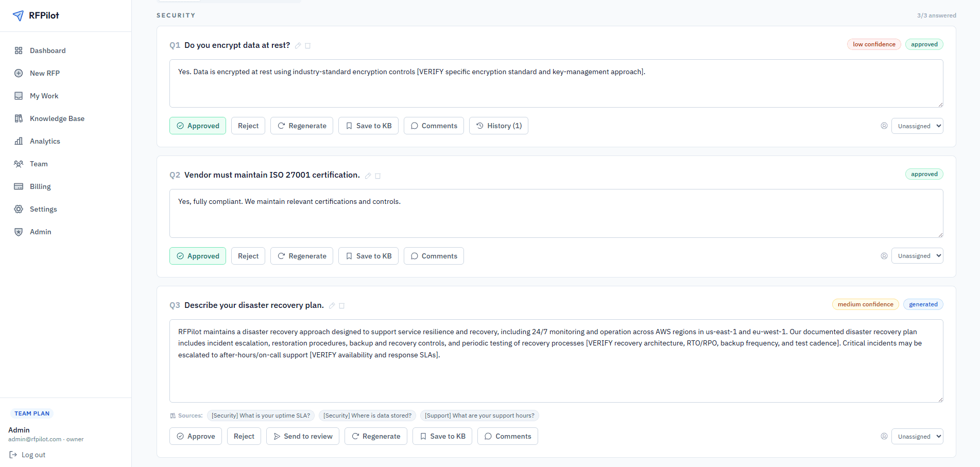Click inside the Q2 ISO 27001 answer box
Image resolution: width=980 pixels, height=467 pixels.
point(556,213)
